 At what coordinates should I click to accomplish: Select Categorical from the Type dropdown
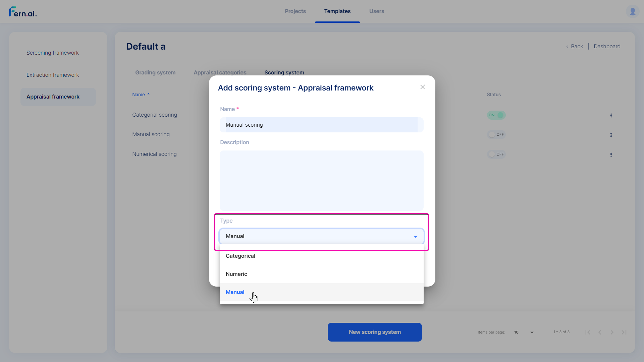coord(240,255)
